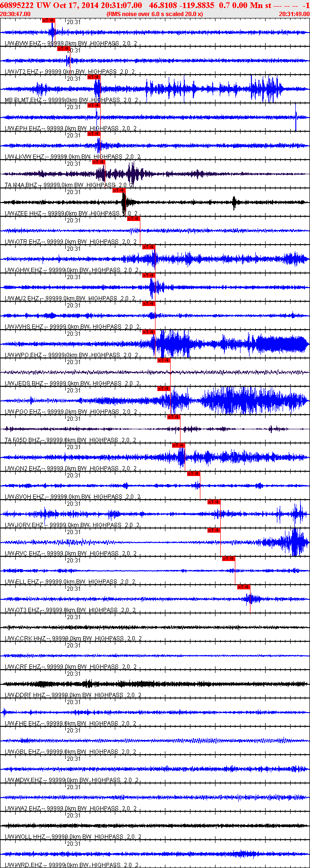Screen dimensions: 310x868
Task: Click the 'UW.OTR EHZ' station label
Action: tap(23, 242)
